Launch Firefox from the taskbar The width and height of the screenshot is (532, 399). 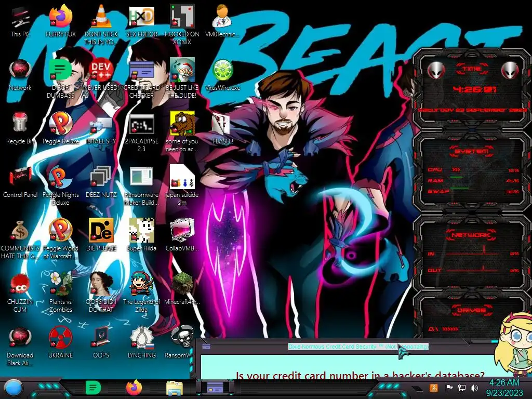[134, 388]
